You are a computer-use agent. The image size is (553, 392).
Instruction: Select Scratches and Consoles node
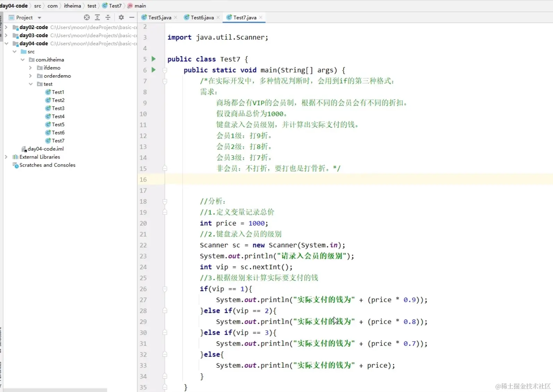tap(44, 165)
